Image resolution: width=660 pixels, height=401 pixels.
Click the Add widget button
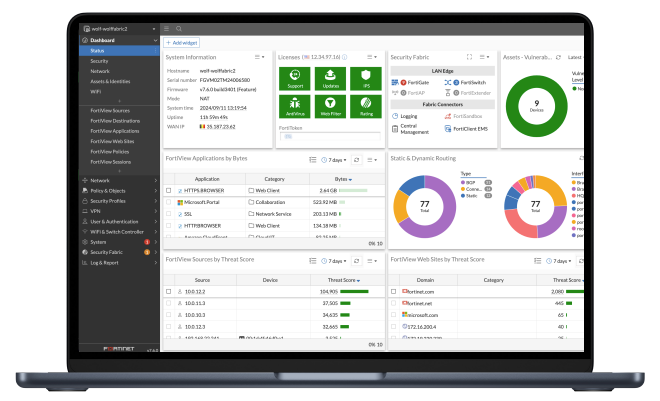tap(181, 44)
